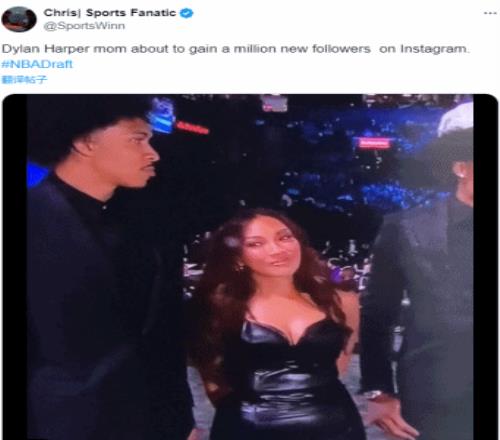Click the blue verified checkmark badge

187,13
